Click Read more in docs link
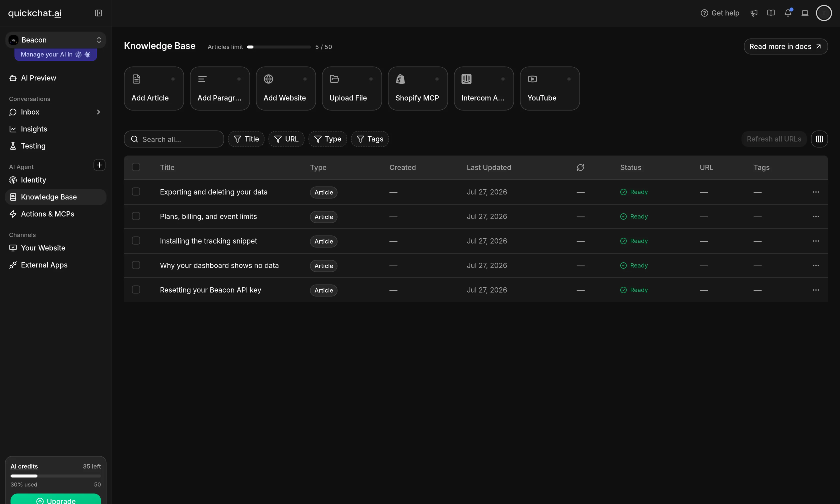 [x=786, y=46]
